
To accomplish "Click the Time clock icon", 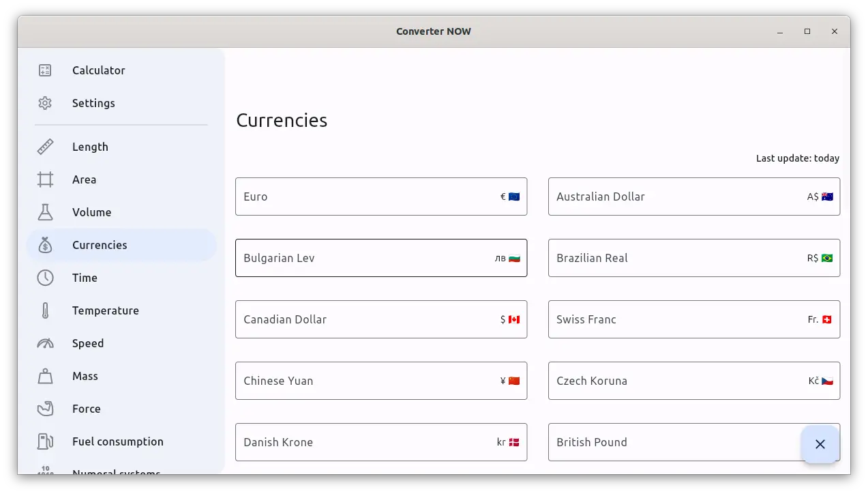I will (45, 278).
